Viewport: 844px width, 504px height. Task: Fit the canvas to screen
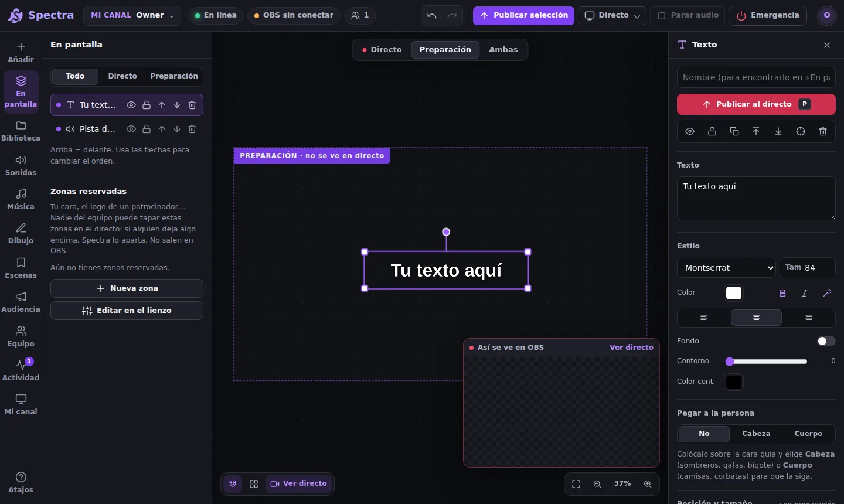576,484
